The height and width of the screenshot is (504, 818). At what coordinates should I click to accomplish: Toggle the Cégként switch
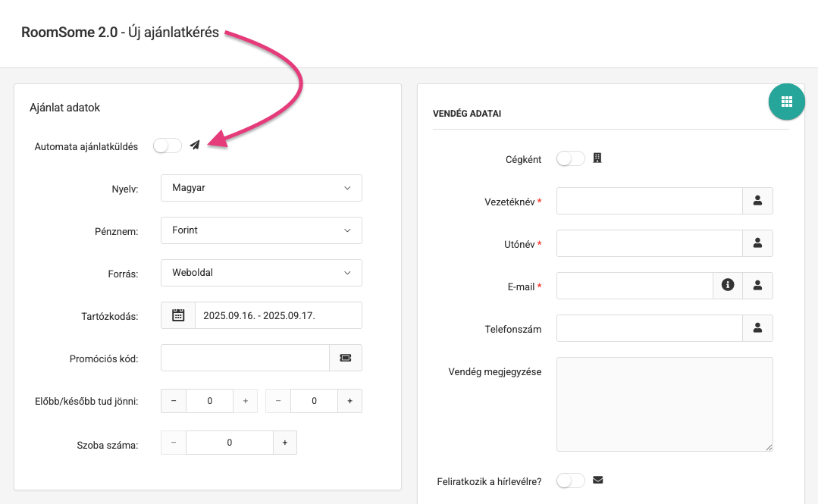(x=570, y=158)
